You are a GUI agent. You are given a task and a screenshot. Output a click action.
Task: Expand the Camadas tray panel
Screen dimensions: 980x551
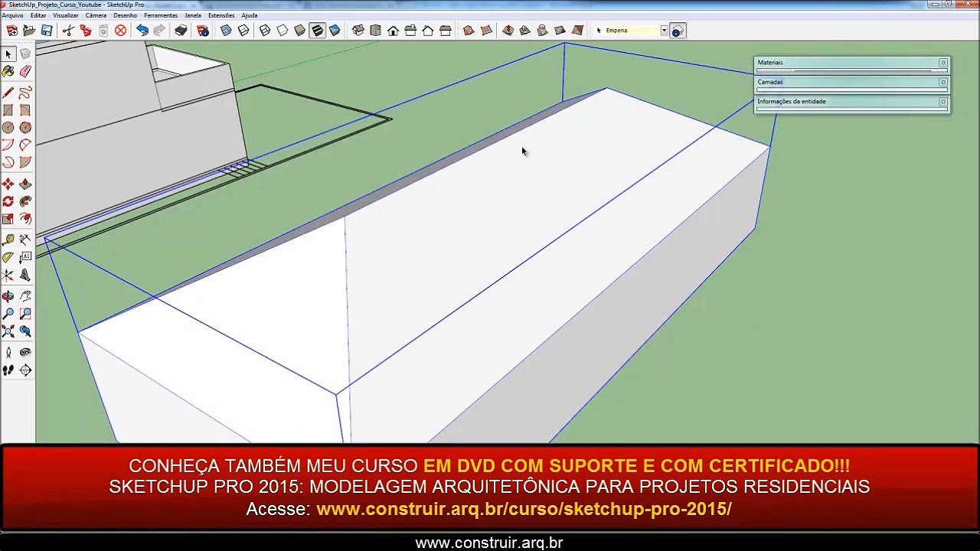(x=851, y=82)
